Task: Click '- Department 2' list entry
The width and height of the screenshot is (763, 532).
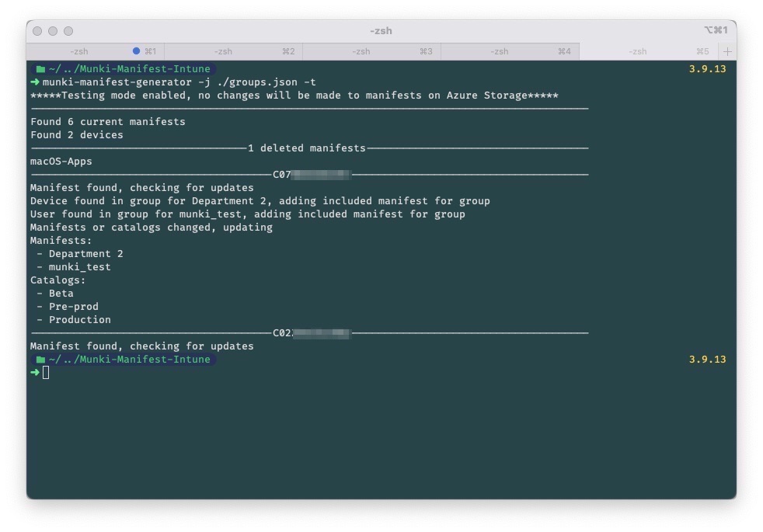Action: [80, 254]
